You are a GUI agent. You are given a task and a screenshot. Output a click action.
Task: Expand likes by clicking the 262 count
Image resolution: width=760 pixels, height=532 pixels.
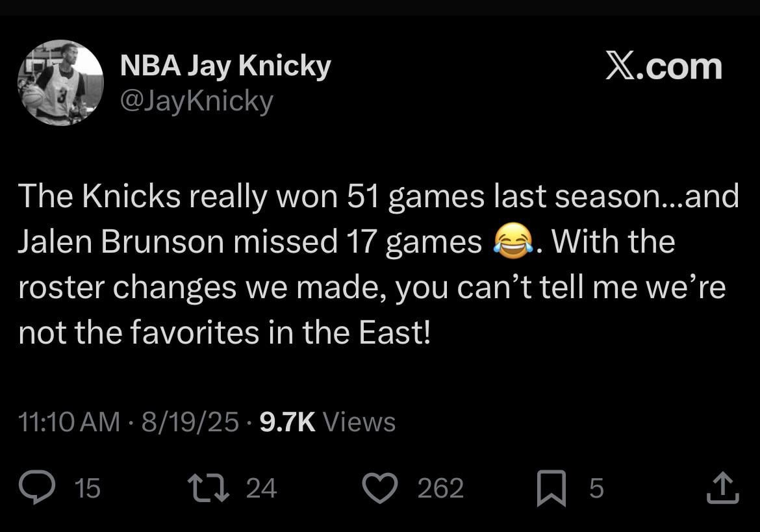coord(440,488)
